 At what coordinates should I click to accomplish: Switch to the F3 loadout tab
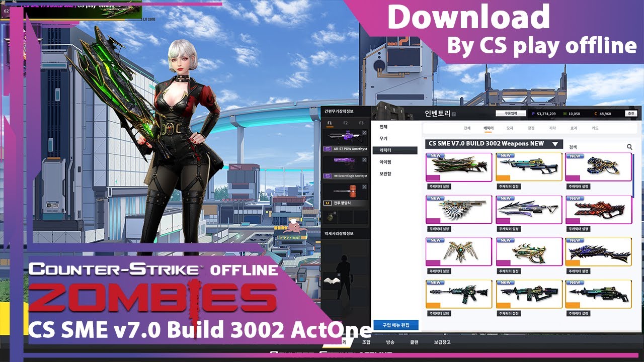[361, 123]
